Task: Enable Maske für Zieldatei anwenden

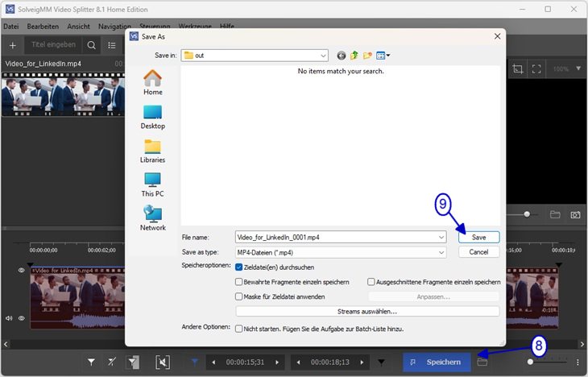Action: [239, 296]
